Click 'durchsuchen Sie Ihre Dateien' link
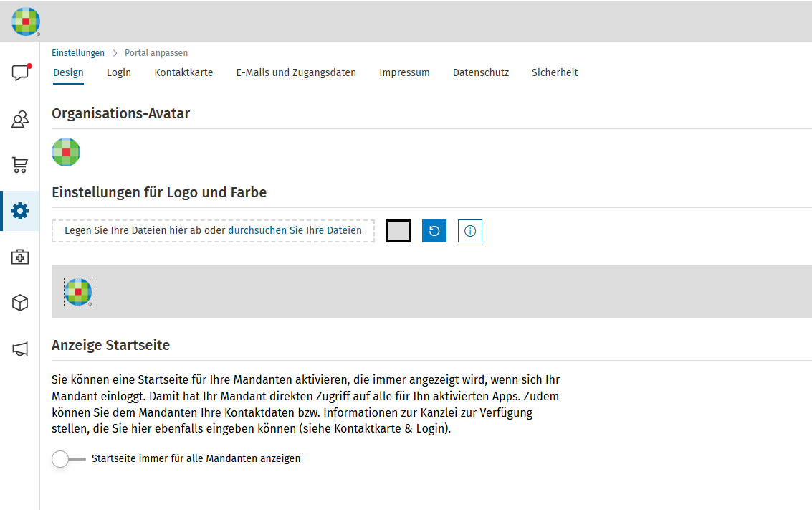The image size is (812, 510). coord(295,230)
